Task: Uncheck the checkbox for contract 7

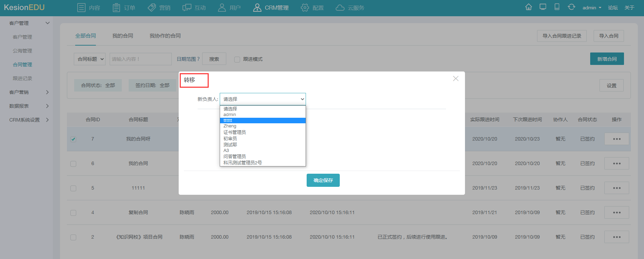Action: (x=73, y=139)
